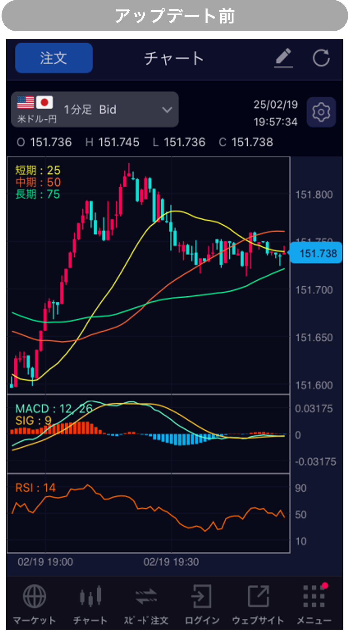This screenshot has width=350, height=644.
Task: Tap the blue 注文 order button
Action: click(54, 58)
